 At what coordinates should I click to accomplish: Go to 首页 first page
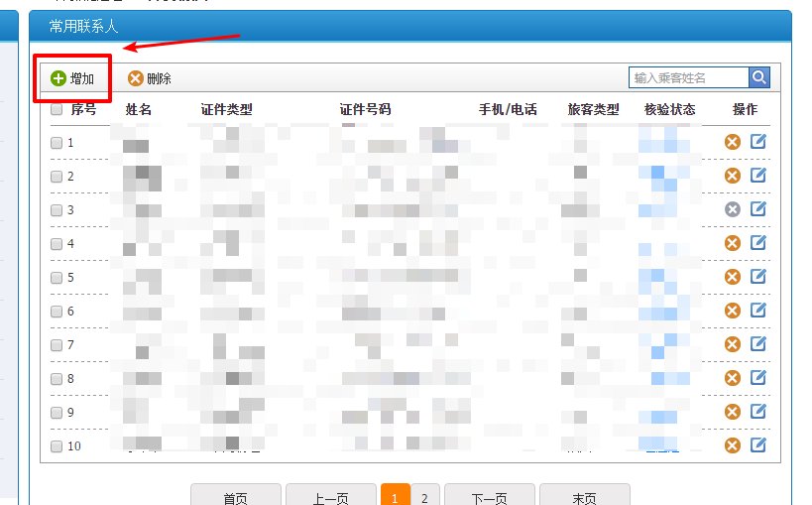coord(236,495)
